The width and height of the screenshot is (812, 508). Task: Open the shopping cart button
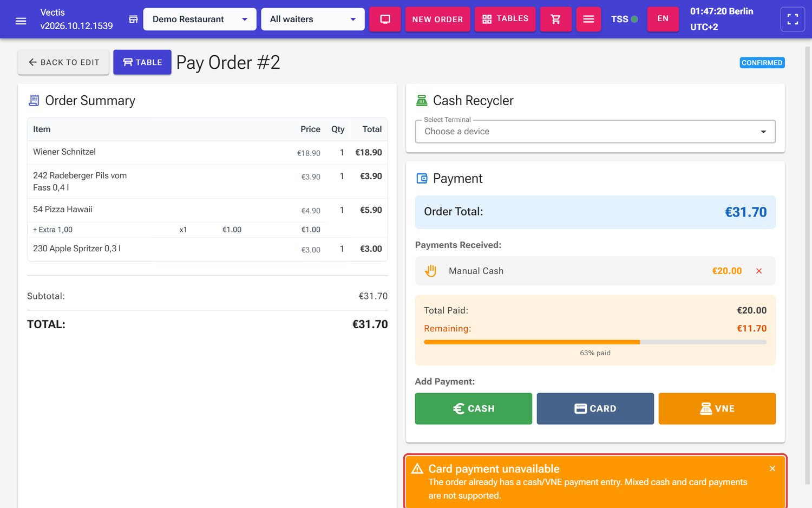(x=555, y=19)
